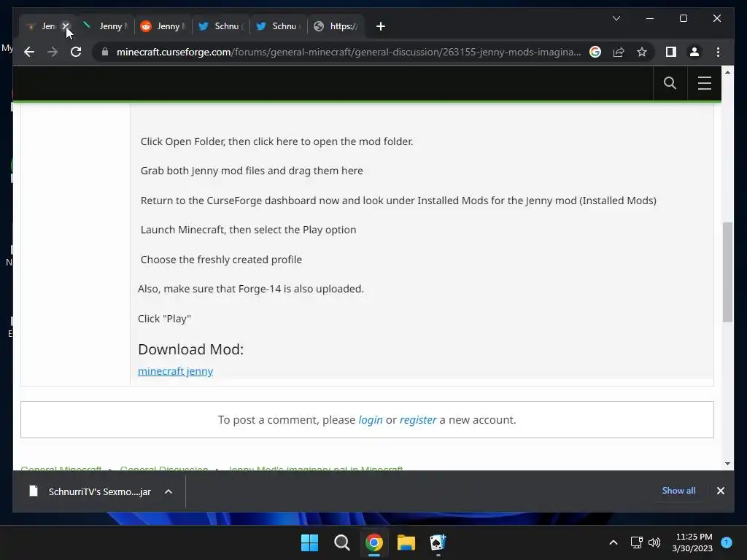Click "Launch Minecraft, then select the Play option"
The width and height of the screenshot is (747, 560).
(x=248, y=230)
